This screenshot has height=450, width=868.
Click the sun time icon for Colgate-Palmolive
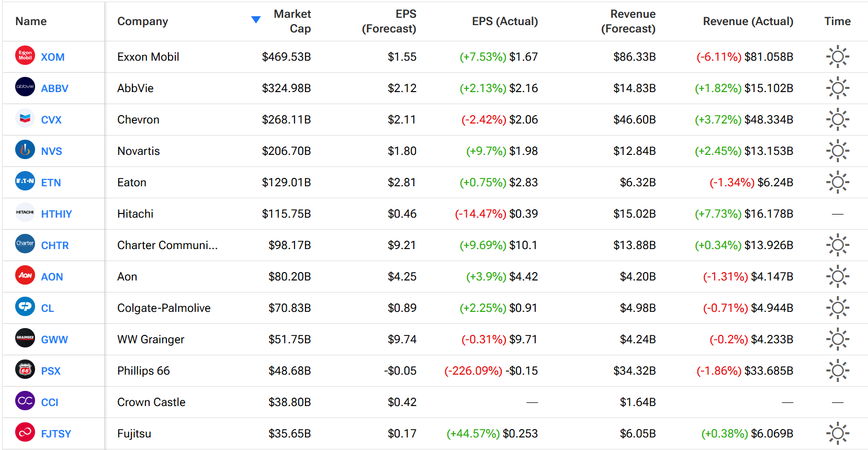point(838,308)
